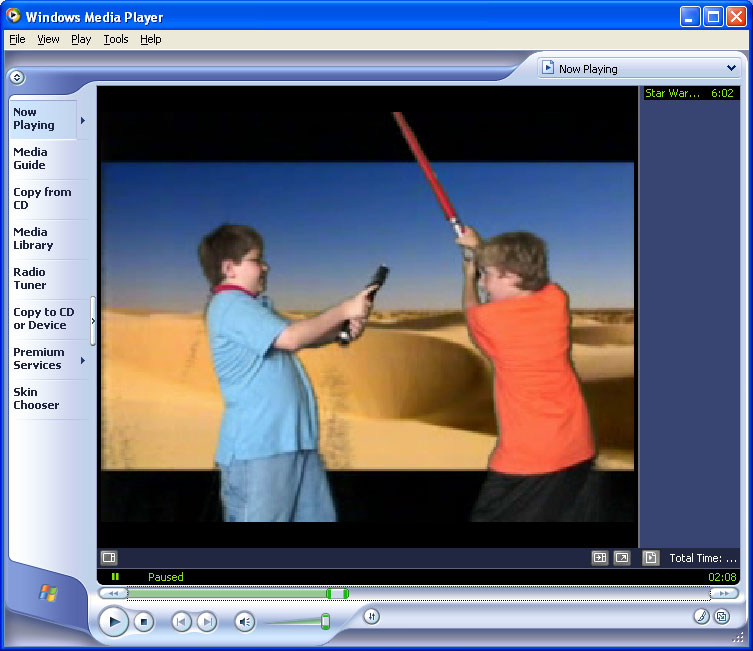Go to Media Library

point(33,239)
